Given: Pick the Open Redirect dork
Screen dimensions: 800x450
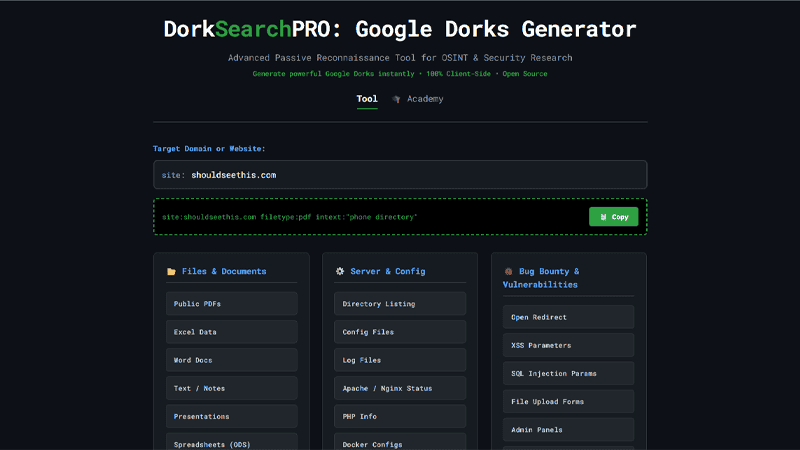Looking at the screenshot, I should (x=568, y=317).
